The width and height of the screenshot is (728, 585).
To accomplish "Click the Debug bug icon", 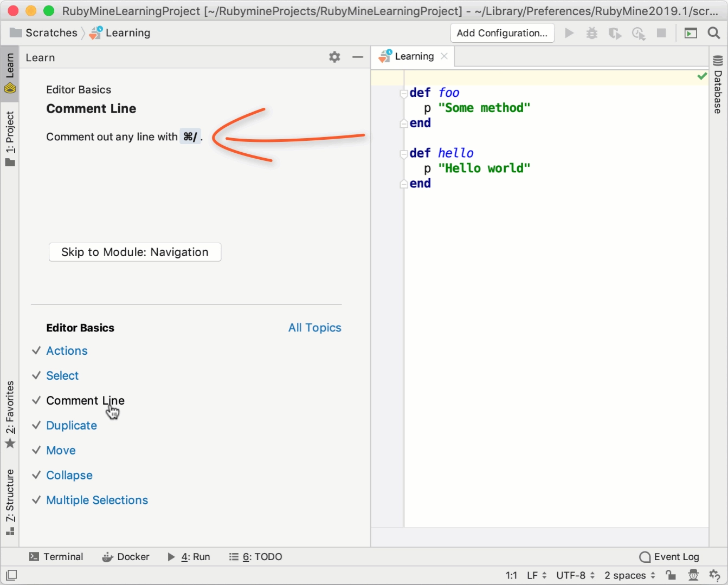I will coord(592,33).
